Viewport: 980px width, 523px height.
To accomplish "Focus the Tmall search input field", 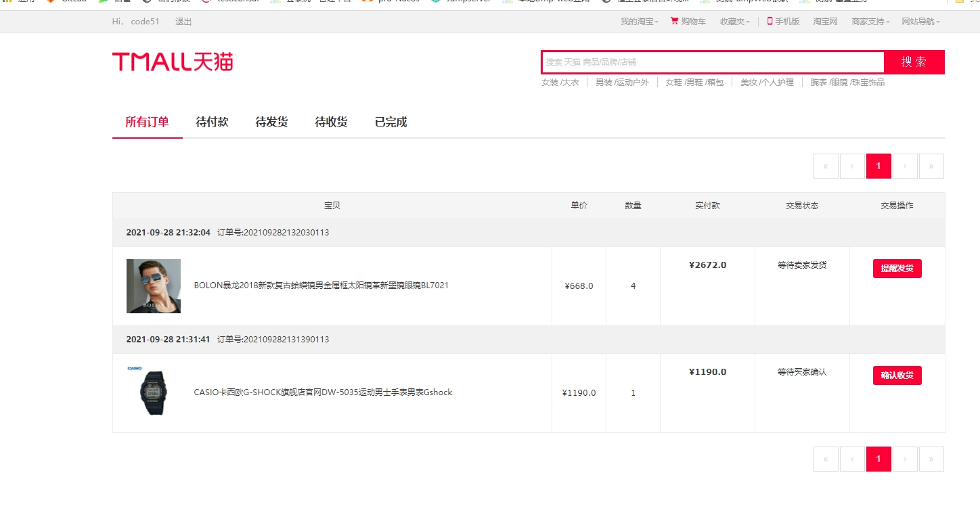I will (x=713, y=62).
